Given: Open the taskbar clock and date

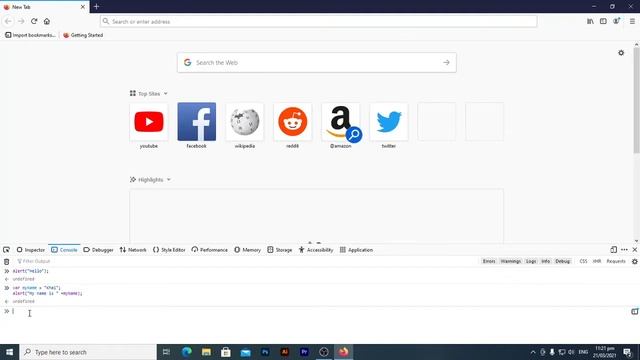Looking at the screenshot, I should [604, 352].
